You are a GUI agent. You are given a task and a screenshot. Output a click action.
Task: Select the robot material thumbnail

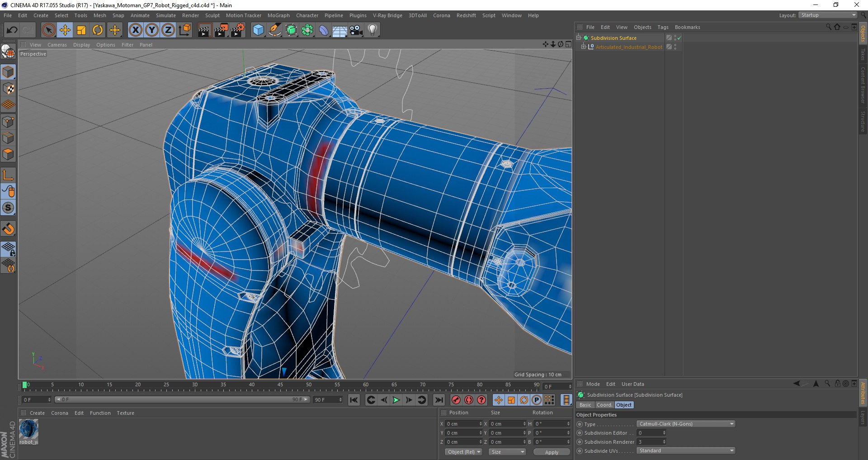28,429
